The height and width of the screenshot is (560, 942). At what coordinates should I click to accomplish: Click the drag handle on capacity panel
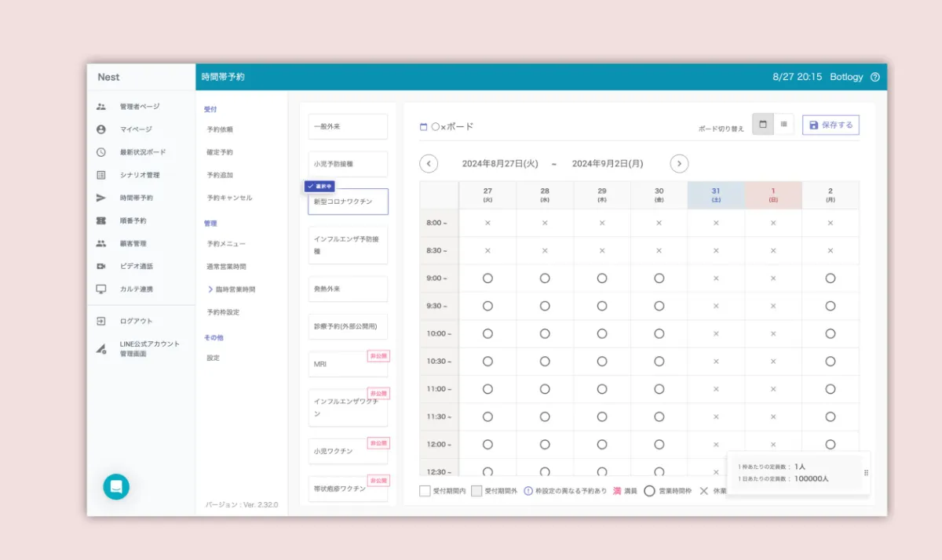[866, 473]
